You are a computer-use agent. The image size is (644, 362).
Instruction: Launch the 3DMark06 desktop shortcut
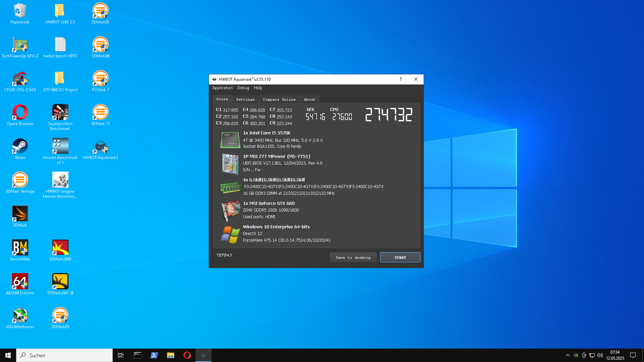point(100,47)
